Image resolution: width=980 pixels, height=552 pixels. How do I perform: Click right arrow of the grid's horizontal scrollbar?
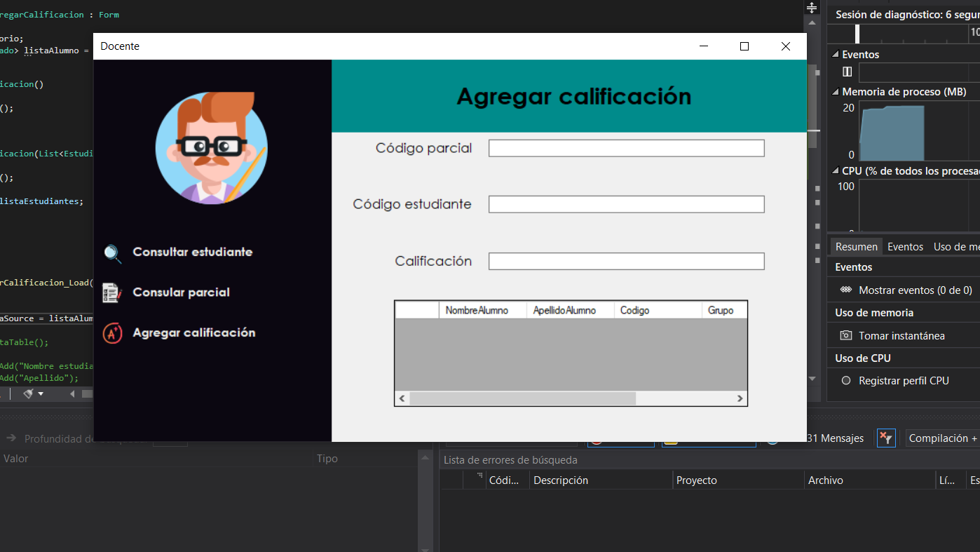[740, 398]
